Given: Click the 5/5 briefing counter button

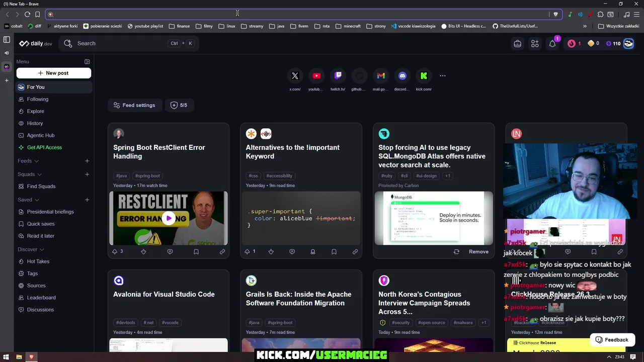Looking at the screenshot, I should pos(179,105).
